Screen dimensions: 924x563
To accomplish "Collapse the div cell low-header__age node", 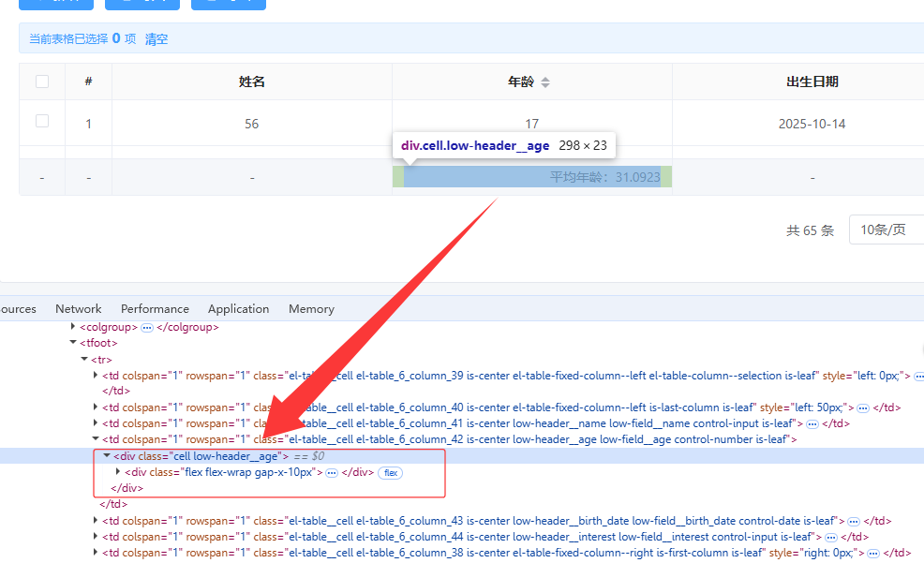I will click(x=106, y=456).
